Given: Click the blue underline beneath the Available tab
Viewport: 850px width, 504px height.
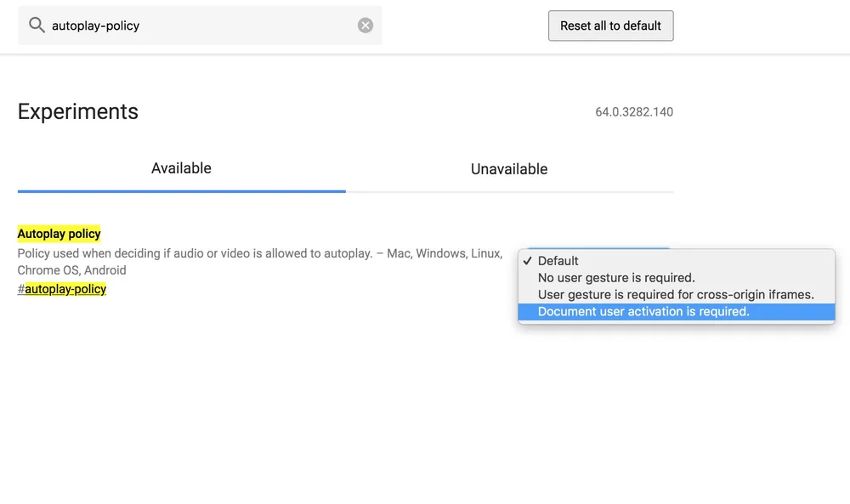Looking at the screenshot, I should 181,191.
